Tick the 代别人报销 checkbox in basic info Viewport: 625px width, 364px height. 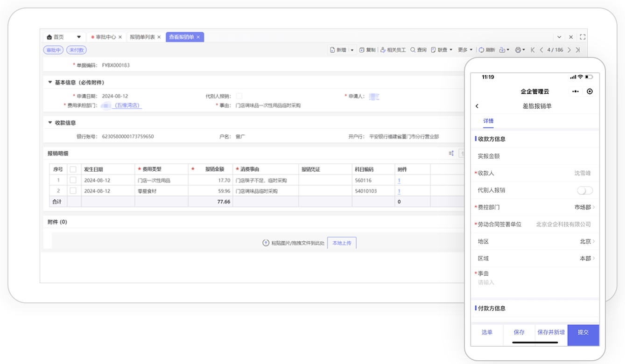[239, 97]
